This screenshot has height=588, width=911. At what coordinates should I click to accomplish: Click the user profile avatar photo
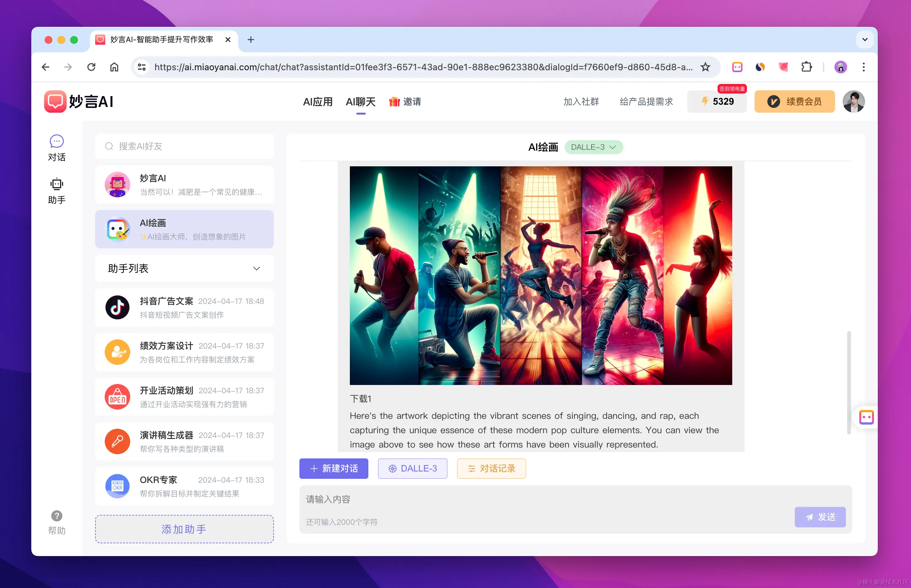click(x=853, y=102)
